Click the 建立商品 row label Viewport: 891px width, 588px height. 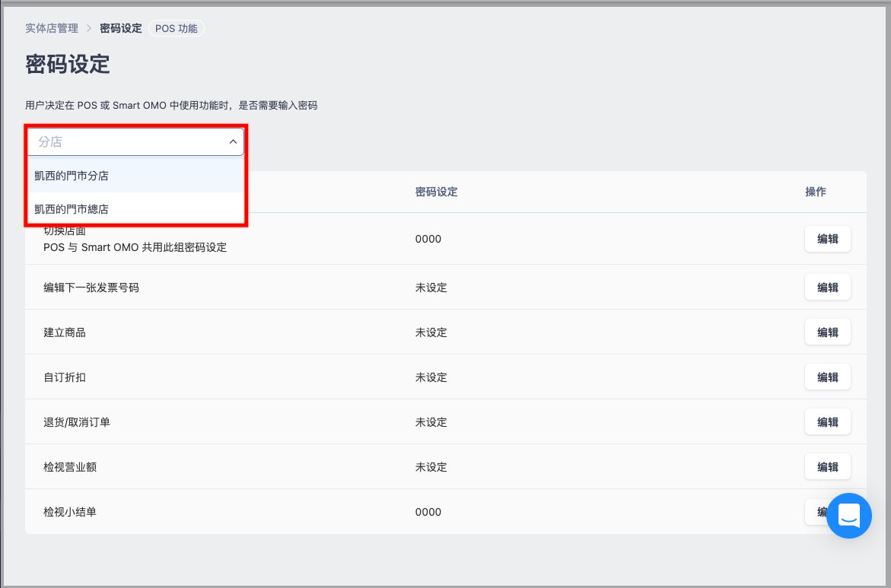point(65,332)
